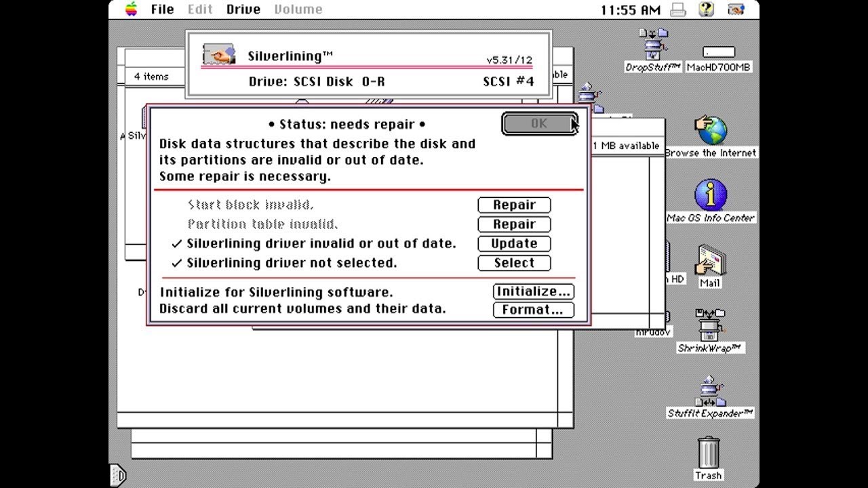The width and height of the screenshot is (868, 488).
Task: Open the application switcher menu icon
Action: pos(736,9)
